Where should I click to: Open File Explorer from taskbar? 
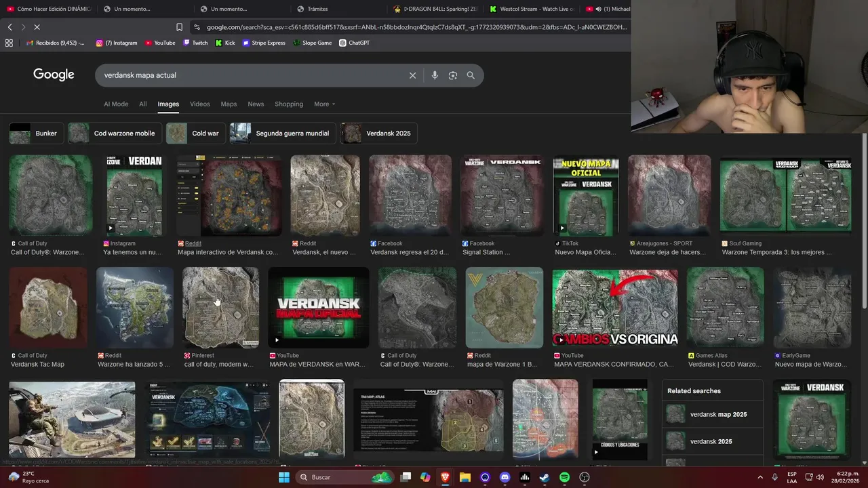(x=465, y=477)
